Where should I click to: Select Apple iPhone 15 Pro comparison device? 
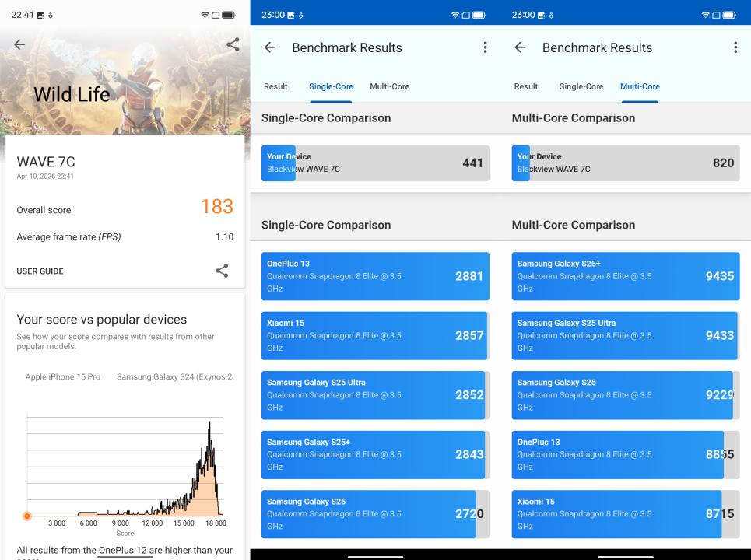point(63,376)
